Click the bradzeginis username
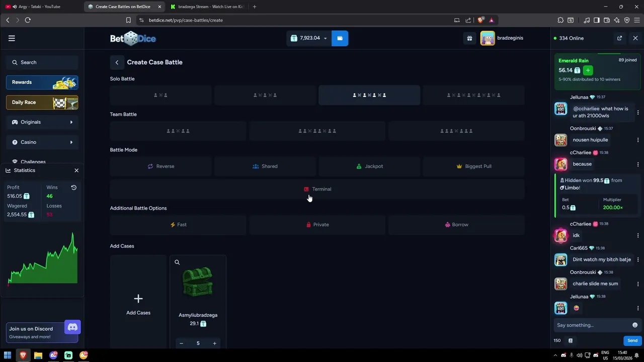The image size is (644, 362). tap(510, 38)
